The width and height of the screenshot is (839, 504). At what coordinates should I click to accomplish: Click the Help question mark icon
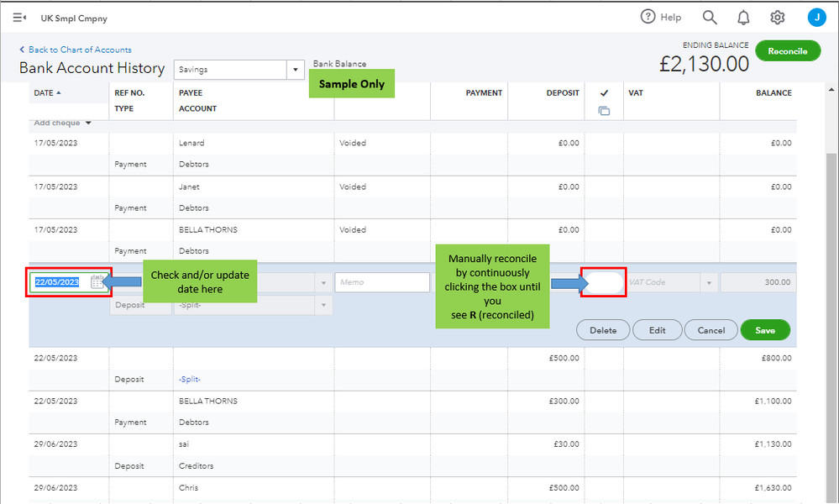[648, 17]
